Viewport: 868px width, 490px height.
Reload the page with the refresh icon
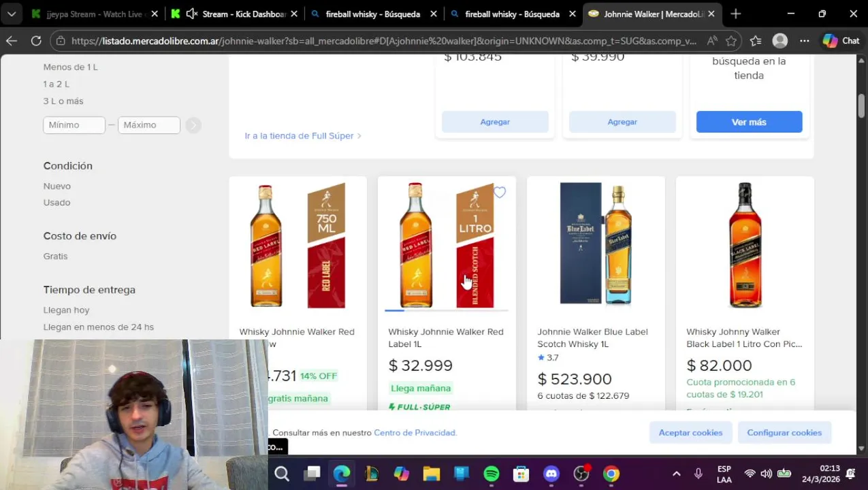(x=36, y=41)
